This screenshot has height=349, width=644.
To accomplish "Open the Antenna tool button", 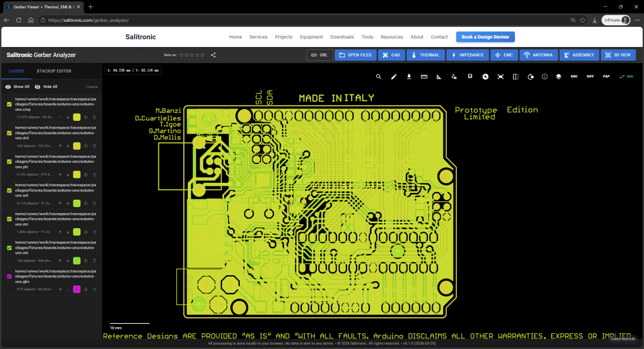I will [538, 55].
